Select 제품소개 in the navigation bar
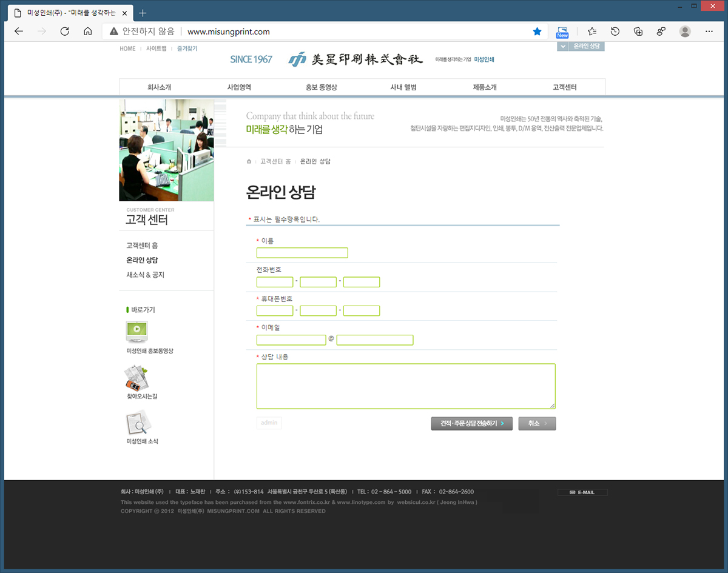Screen dimensions: 728x573 pos(484,87)
